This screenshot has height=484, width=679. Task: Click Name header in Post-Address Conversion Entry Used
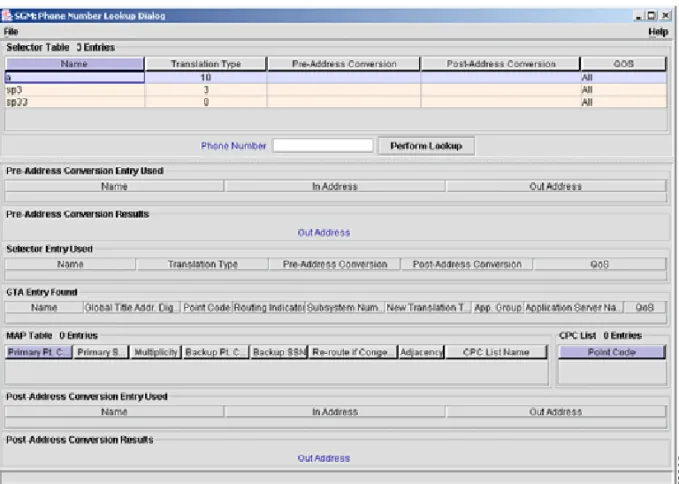coord(114,412)
